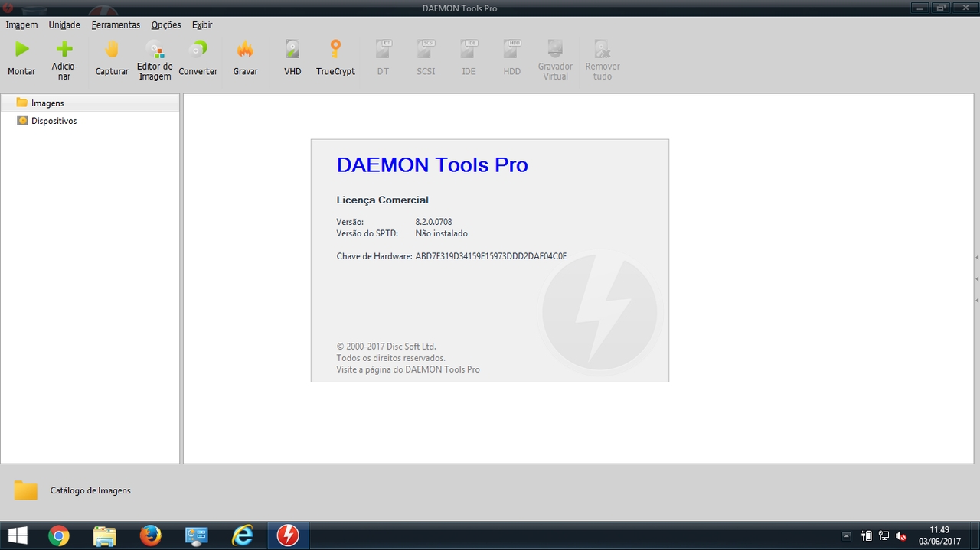The height and width of the screenshot is (550, 980).
Task: Open the Windows Start button
Action: pyautogui.click(x=18, y=535)
